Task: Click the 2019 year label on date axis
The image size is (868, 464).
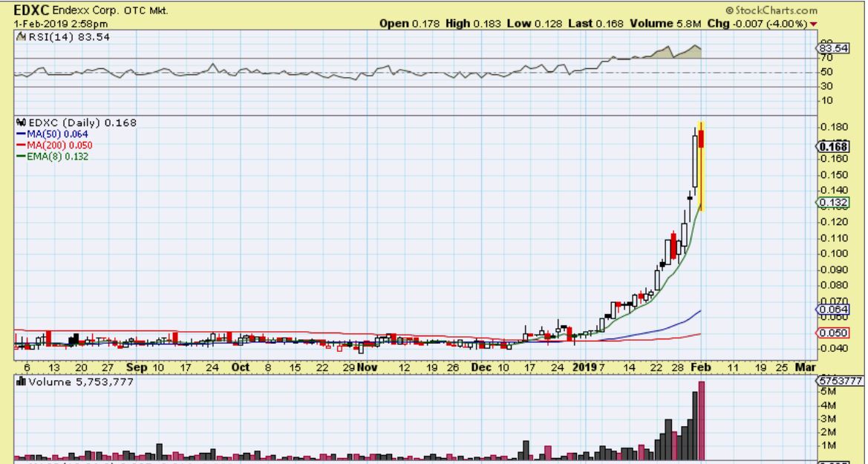Action: coord(584,367)
